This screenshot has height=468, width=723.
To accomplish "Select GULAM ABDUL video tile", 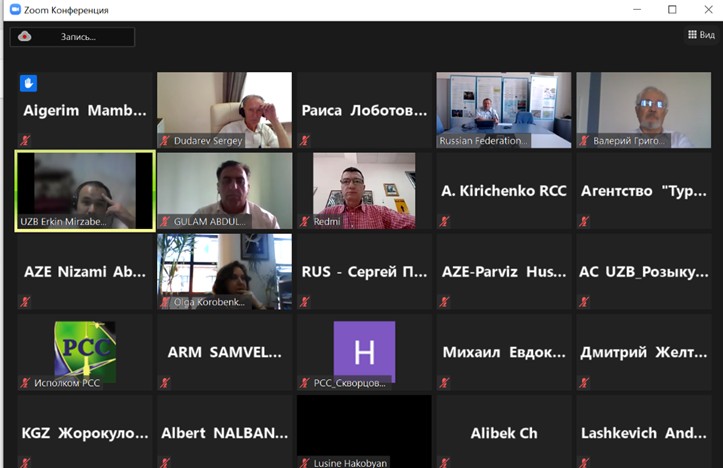I will (x=225, y=190).
